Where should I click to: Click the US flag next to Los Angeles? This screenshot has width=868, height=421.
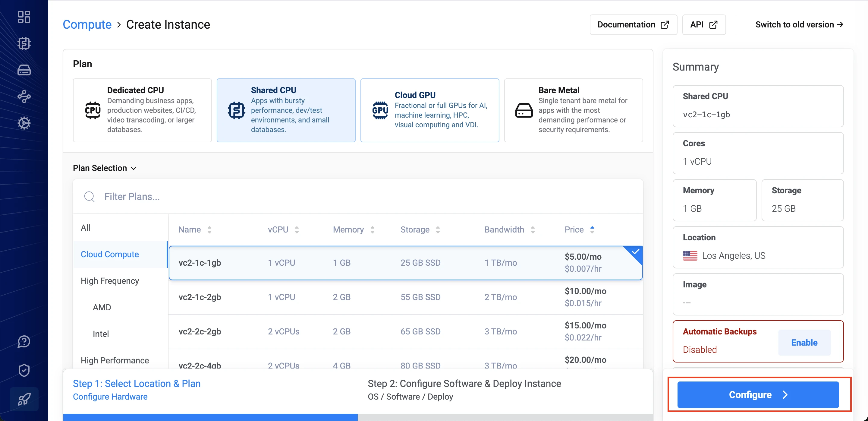pos(690,255)
